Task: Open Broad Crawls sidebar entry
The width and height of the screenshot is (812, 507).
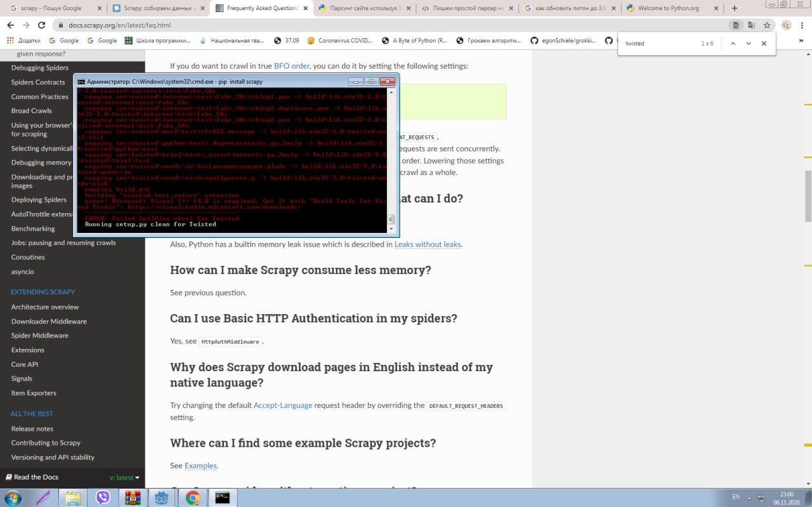Action: pyautogui.click(x=32, y=111)
